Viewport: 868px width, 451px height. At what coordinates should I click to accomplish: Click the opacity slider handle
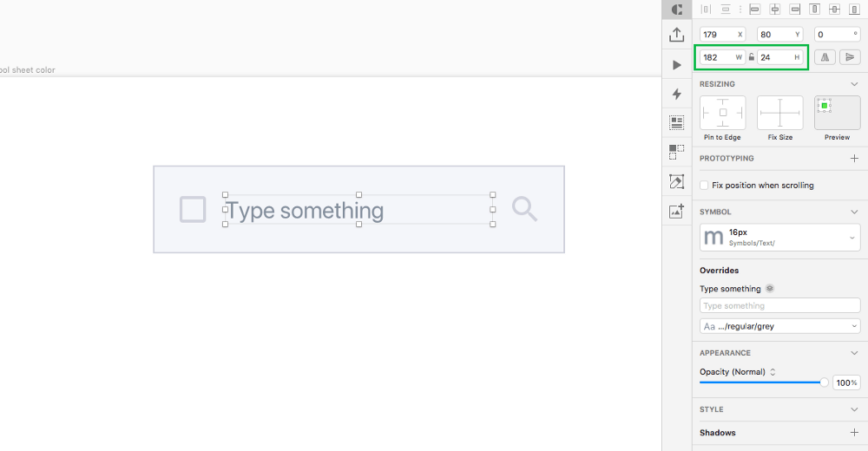coord(825,382)
